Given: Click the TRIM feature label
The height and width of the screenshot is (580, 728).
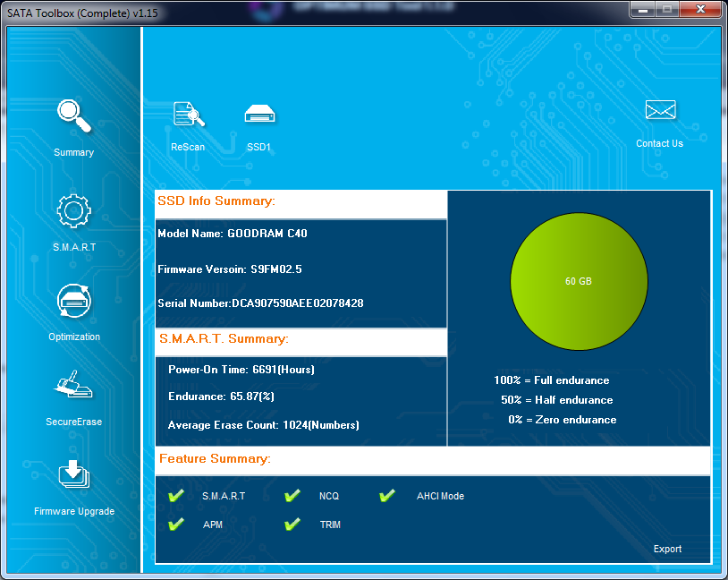Looking at the screenshot, I should tap(330, 525).
